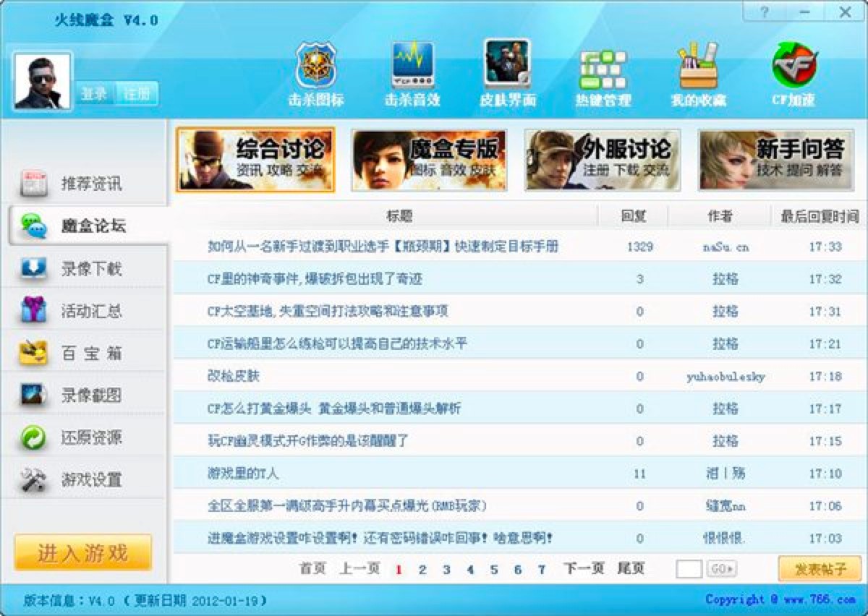
Task: Open post CF怎么打黄金爆头
Action: pyautogui.click(x=333, y=408)
